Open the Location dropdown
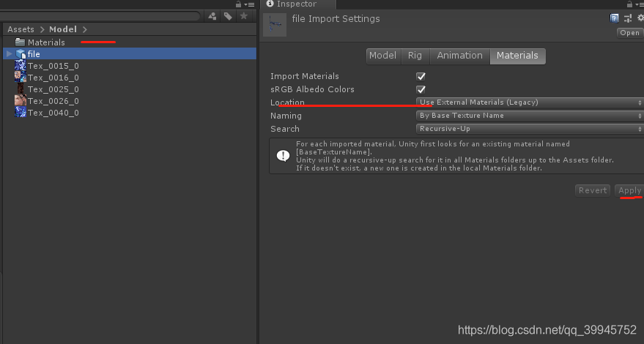644x344 pixels. (530, 102)
